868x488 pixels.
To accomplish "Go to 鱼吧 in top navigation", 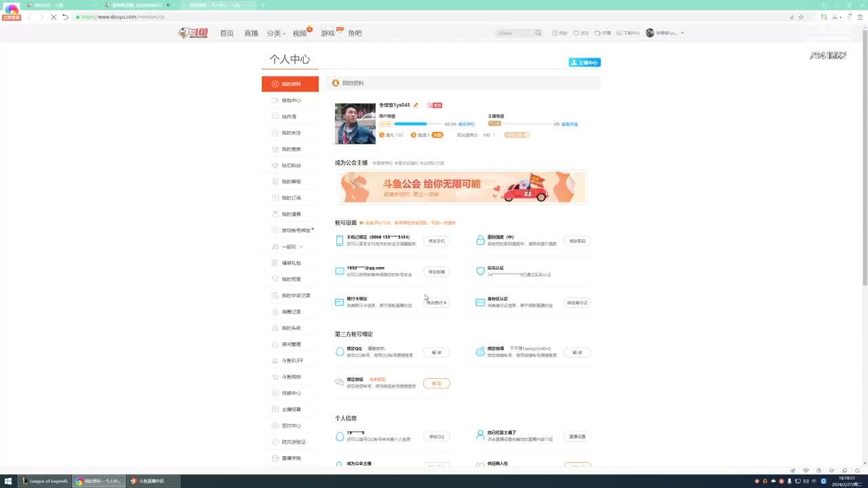I will pos(355,33).
